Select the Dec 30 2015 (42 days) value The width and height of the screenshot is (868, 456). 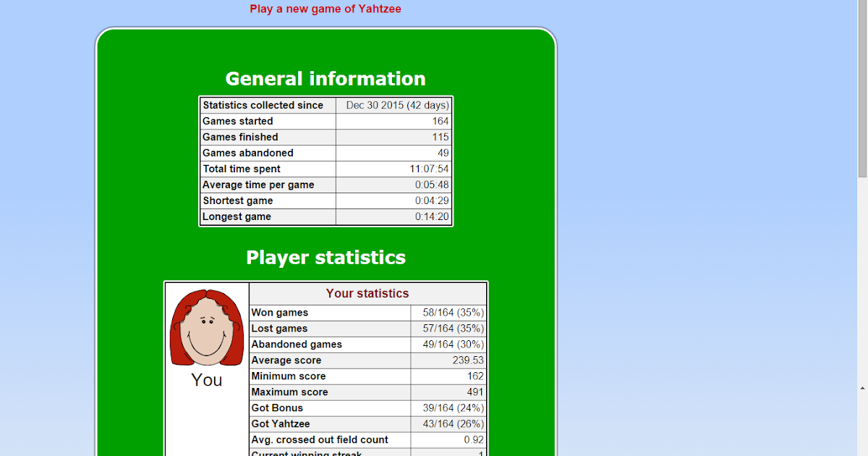397,105
